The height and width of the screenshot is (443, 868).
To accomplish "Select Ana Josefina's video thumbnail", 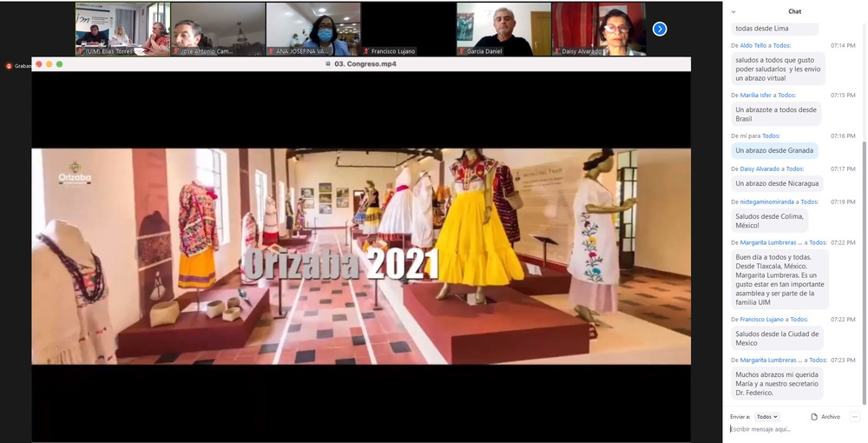I will click(x=312, y=29).
